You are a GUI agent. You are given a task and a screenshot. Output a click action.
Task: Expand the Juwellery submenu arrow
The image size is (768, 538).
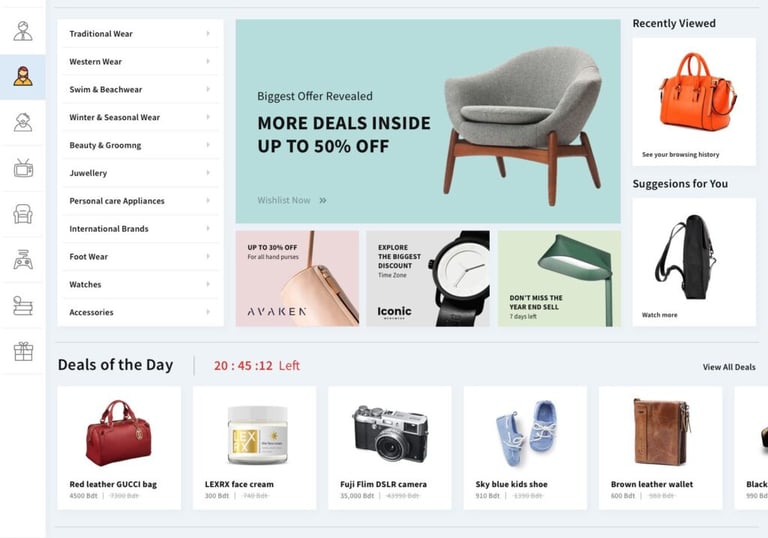pyautogui.click(x=208, y=172)
